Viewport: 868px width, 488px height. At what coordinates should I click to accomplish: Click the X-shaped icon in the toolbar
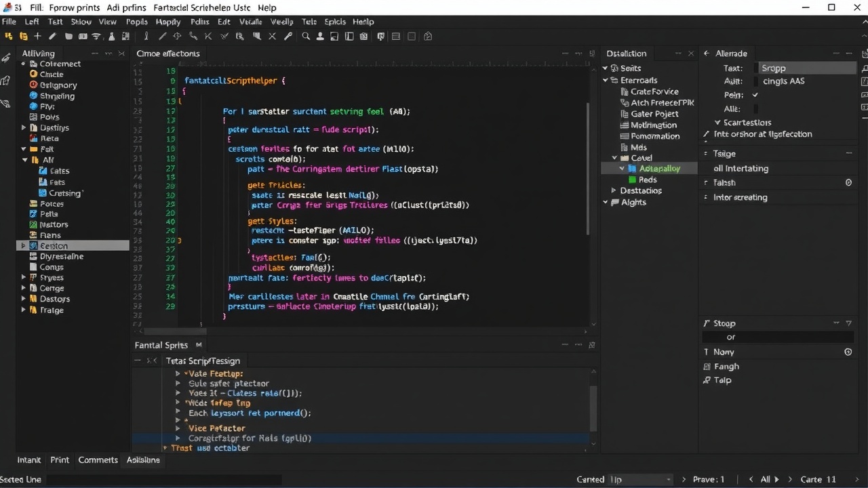(273, 37)
